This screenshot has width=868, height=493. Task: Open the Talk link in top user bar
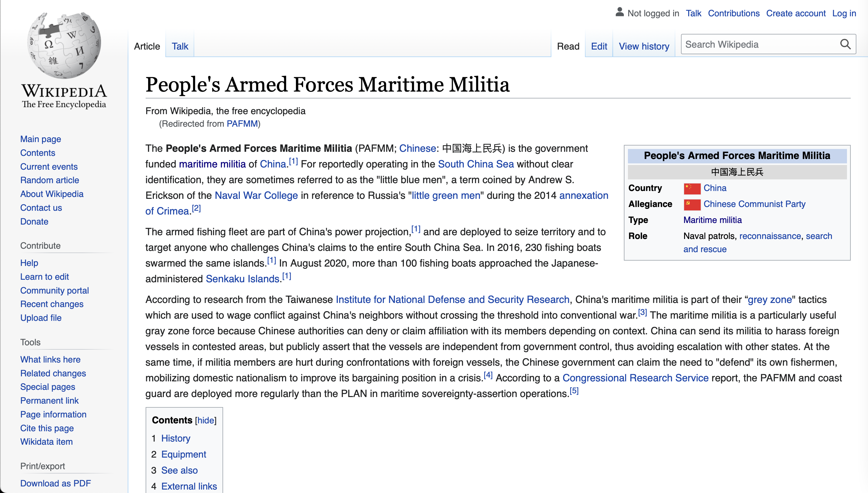click(693, 13)
